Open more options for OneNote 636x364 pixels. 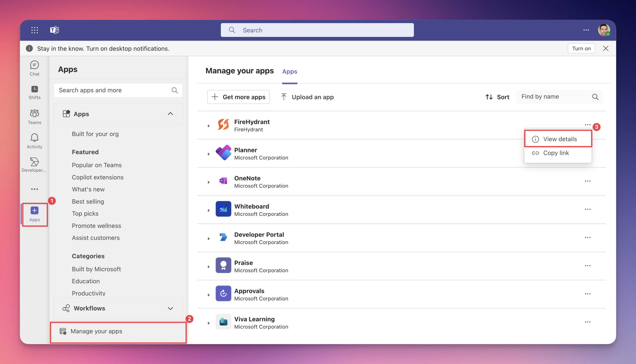point(587,181)
